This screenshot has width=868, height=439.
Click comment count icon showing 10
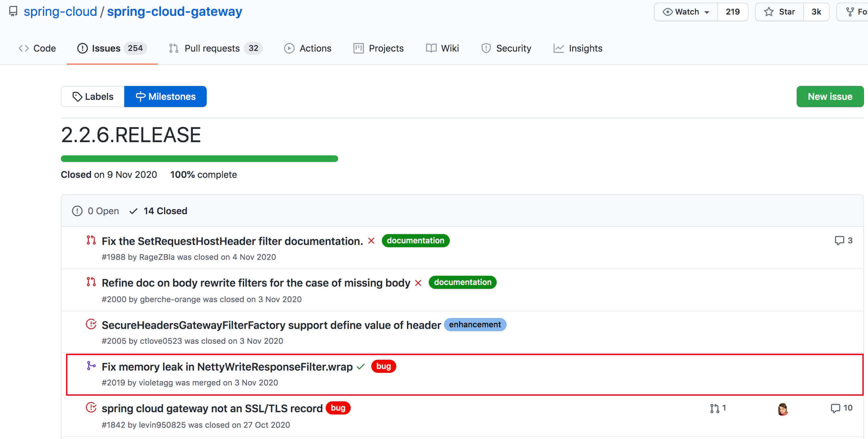[x=835, y=408]
